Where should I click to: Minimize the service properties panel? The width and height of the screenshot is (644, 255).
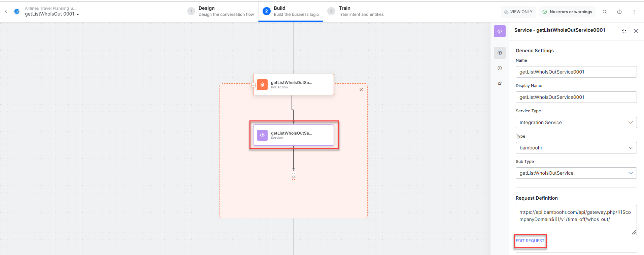pyautogui.click(x=624, y=31)
